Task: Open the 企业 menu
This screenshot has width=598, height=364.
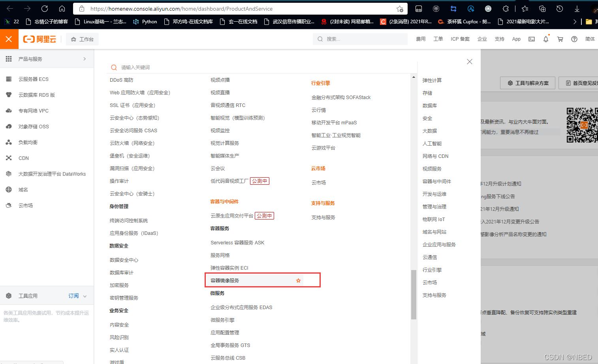Action: [x=482, y=39]
